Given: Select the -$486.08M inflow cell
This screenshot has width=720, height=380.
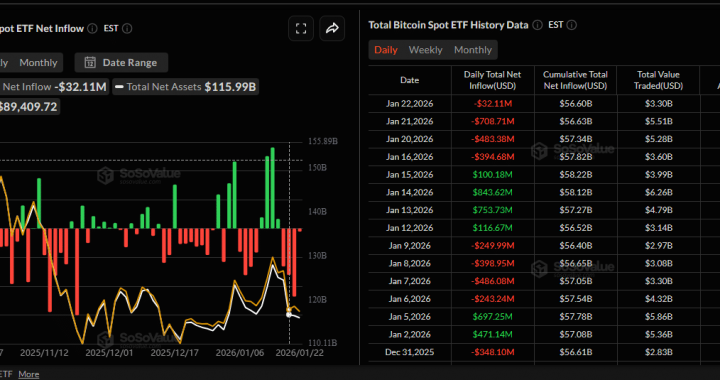Looking at the screenshot, I should click(x=493, y=281).
